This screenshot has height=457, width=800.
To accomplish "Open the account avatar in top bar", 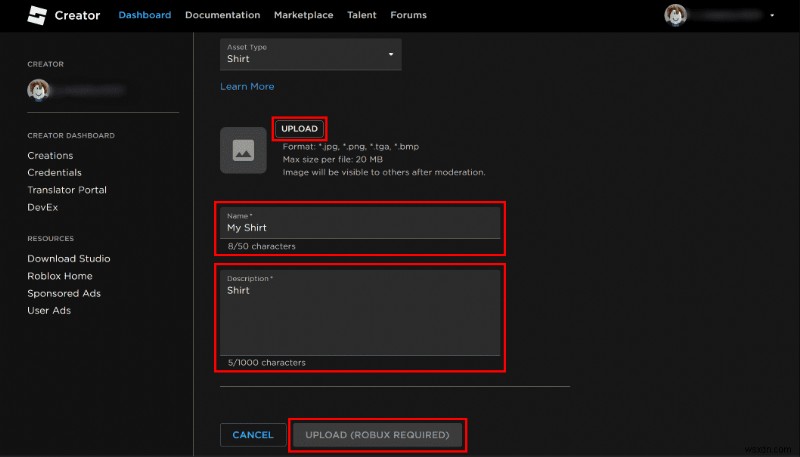I will pyautogui.click(x=675, y=15).
